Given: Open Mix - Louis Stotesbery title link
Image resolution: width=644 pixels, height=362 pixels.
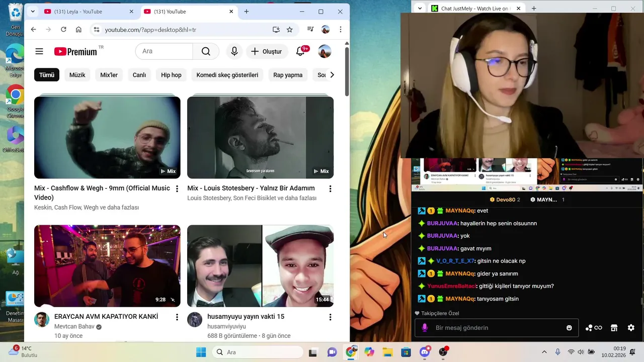Looking at the screenshot, I should [x=251, y=188].
